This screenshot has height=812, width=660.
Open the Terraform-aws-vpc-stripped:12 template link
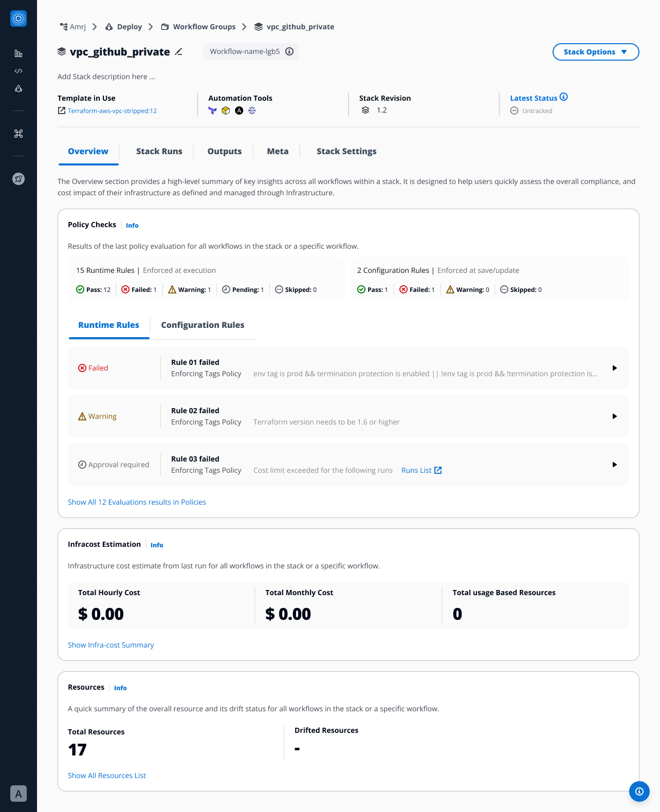click(112, 111)
